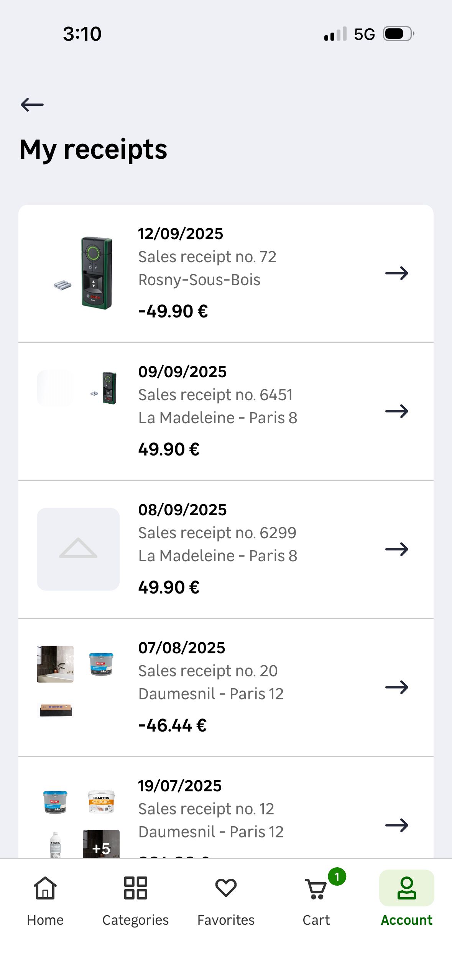Image resolution: width=452 pixels, height=980 pixels.
Task: Tap bathroom tile thumbnail on receipt 20
Action: [55, 664]
